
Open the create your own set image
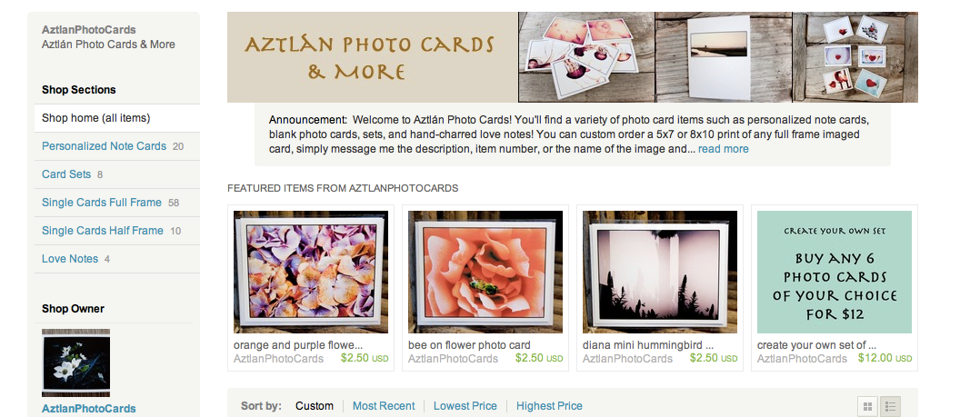tap(835, 272)
